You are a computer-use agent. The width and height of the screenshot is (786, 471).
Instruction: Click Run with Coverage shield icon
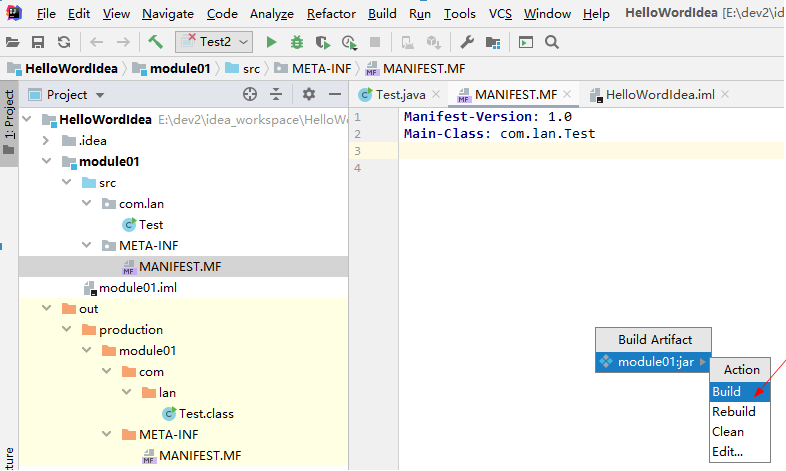[x=323, y=42]
